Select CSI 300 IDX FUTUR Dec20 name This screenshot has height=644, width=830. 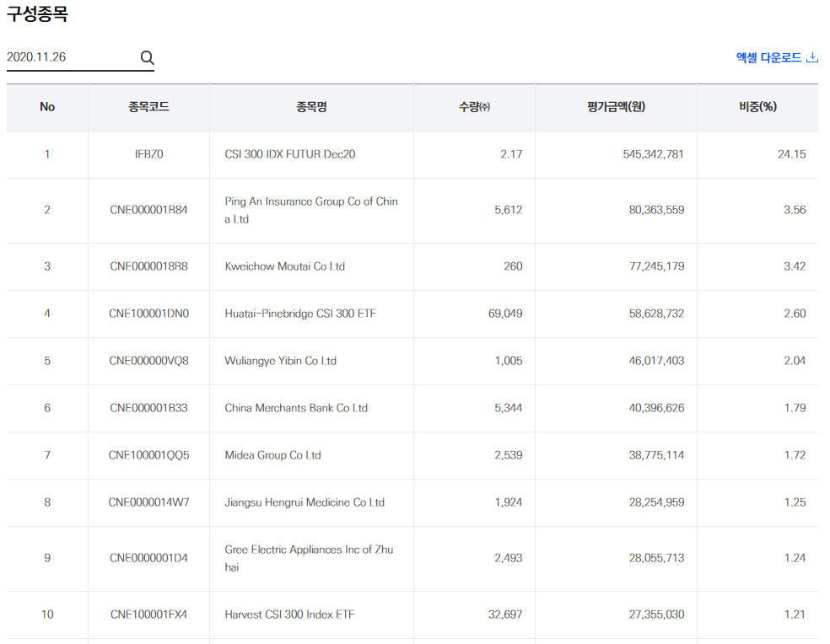(x=289, y=154)
